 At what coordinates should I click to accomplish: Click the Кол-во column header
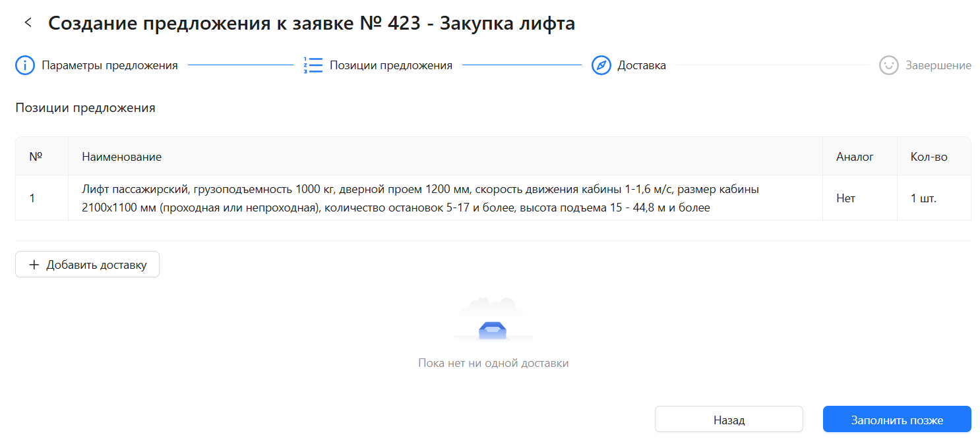[x=934, y=156]
